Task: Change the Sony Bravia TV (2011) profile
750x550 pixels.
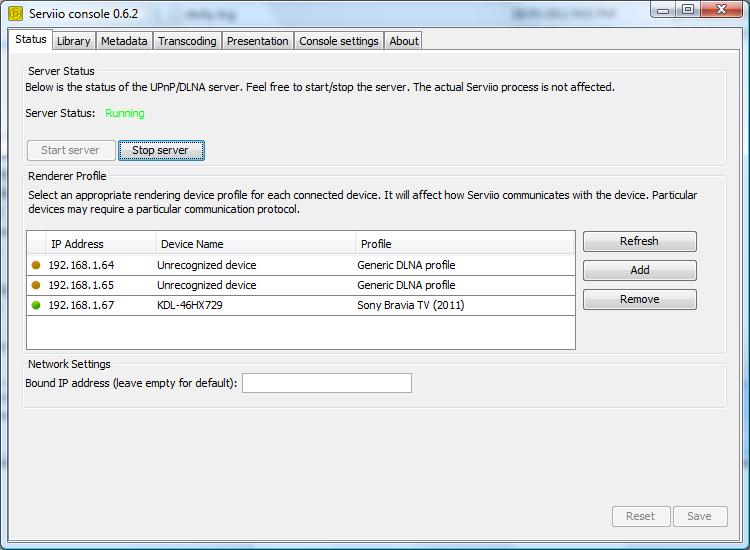Action: pyautogui.click(x=464, y=305)
